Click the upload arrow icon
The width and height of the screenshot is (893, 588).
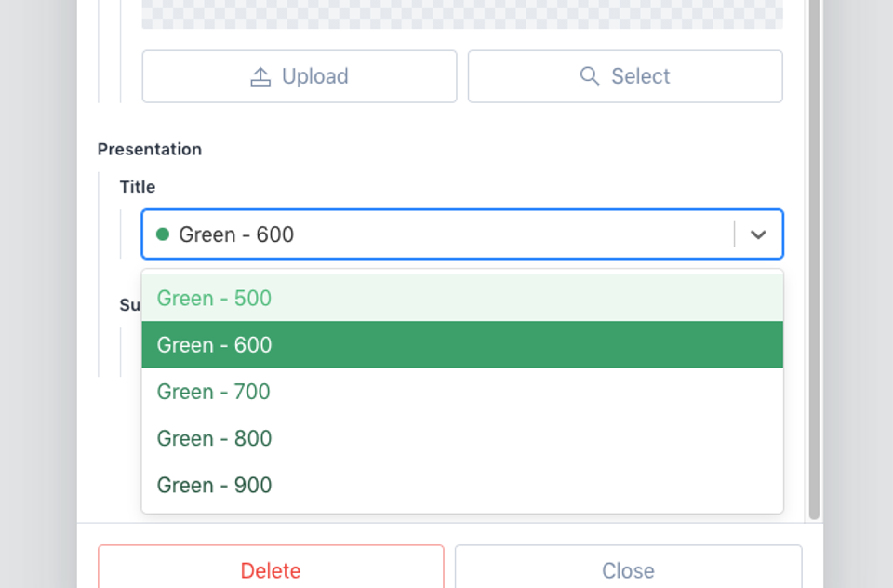260,76
